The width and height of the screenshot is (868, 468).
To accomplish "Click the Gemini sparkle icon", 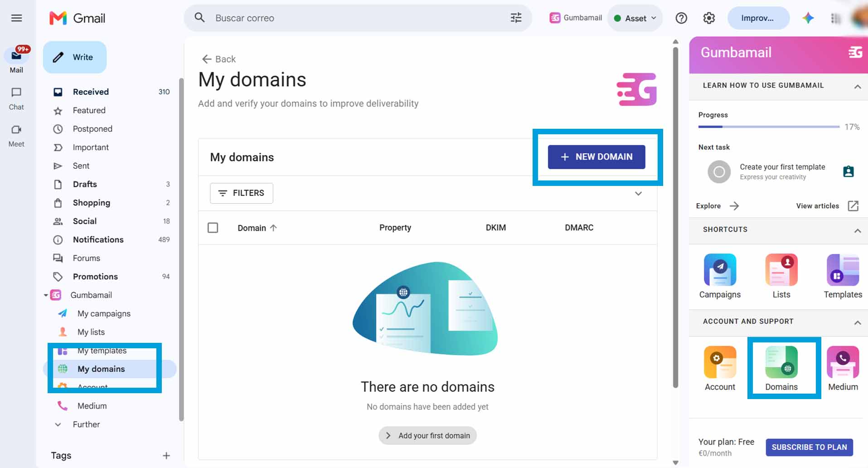I will tap(808, 18).
